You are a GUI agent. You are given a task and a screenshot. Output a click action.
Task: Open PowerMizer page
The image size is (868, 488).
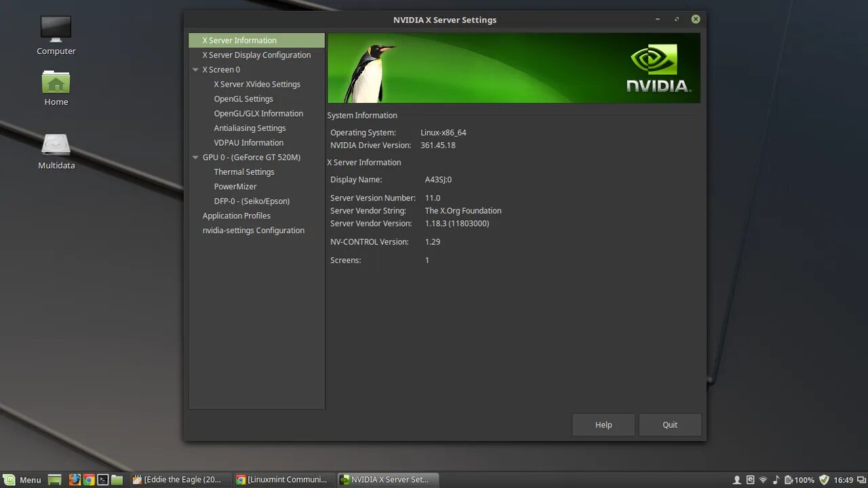tap(235, 186)
